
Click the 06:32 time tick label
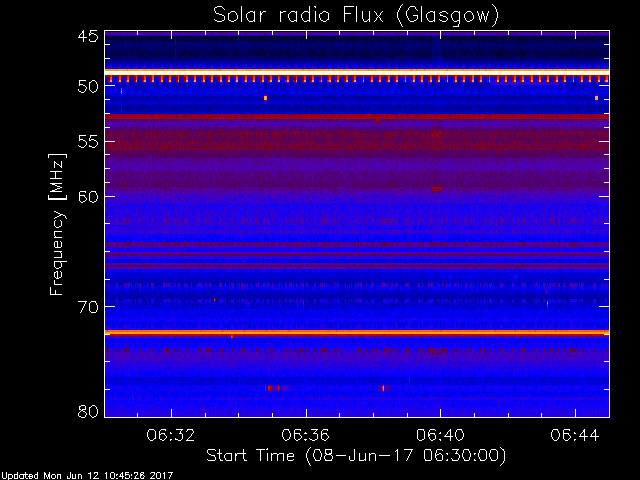(171, 435)
